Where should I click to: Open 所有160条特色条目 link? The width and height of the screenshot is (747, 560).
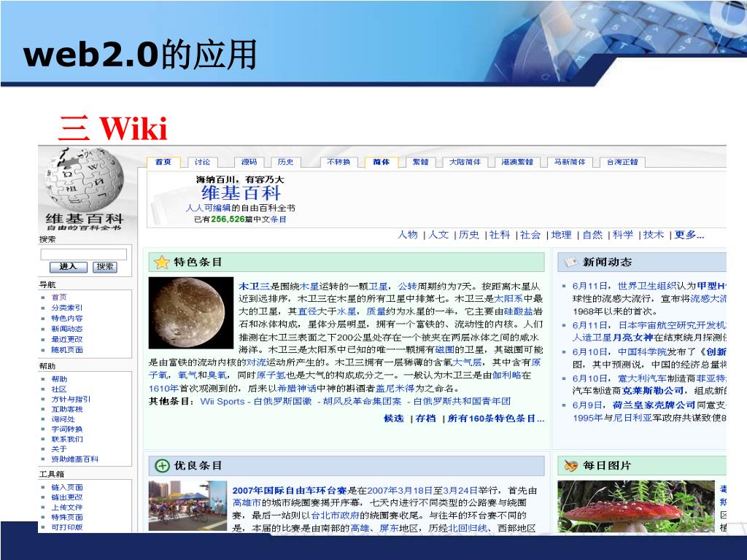[495, 419]
